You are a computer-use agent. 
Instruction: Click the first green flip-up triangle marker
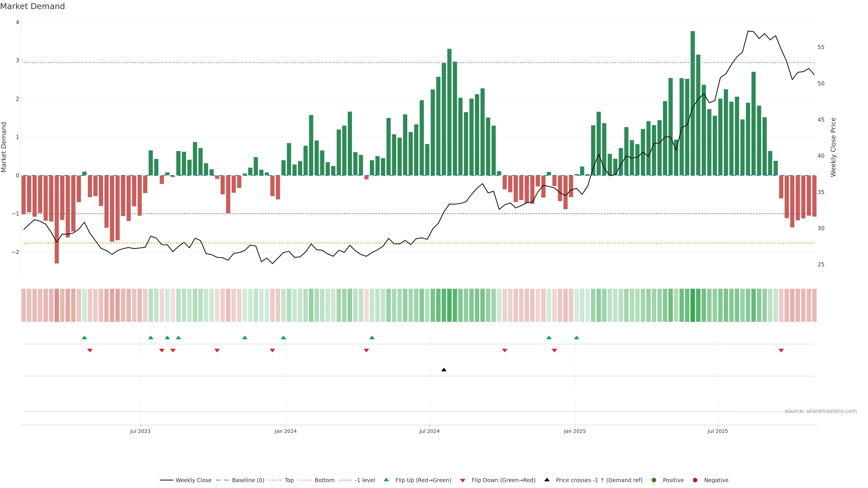[84, 338]
